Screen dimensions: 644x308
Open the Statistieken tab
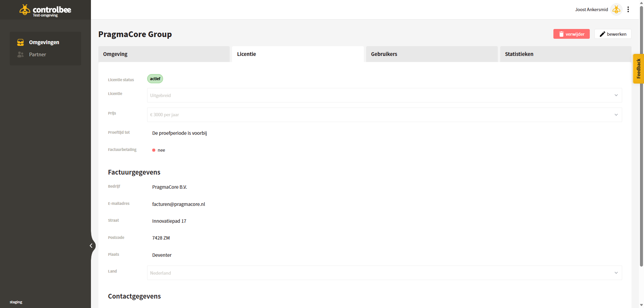coord(566,54)
